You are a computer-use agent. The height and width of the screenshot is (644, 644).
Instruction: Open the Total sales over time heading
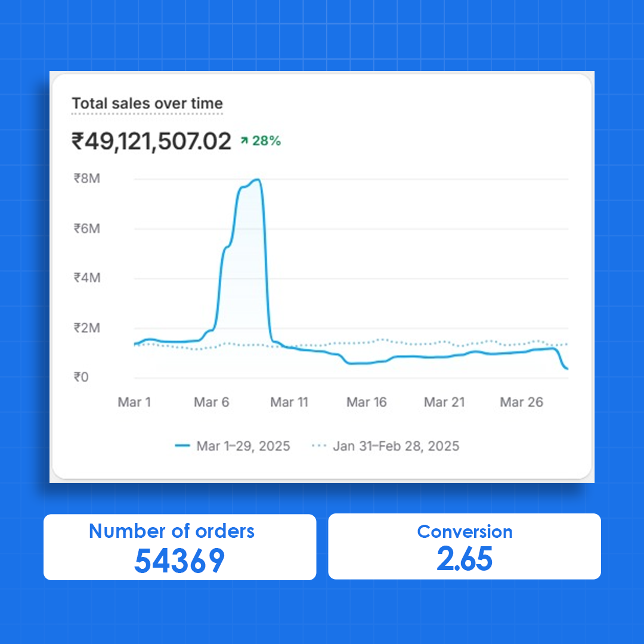(147, 103)
